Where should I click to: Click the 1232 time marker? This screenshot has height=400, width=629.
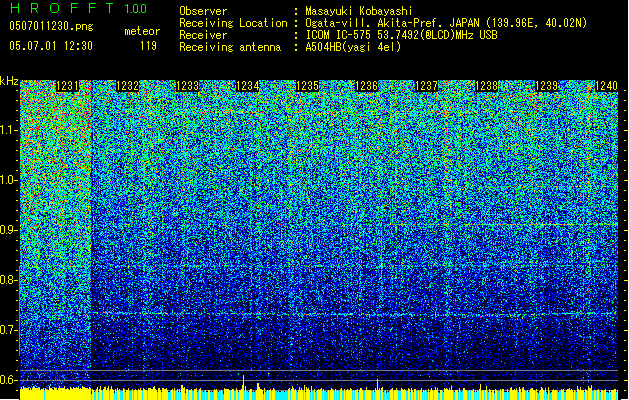(127, 86)
